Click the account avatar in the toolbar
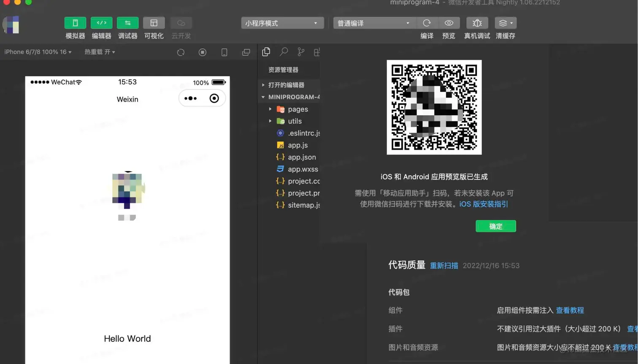 tap(12, 25)
